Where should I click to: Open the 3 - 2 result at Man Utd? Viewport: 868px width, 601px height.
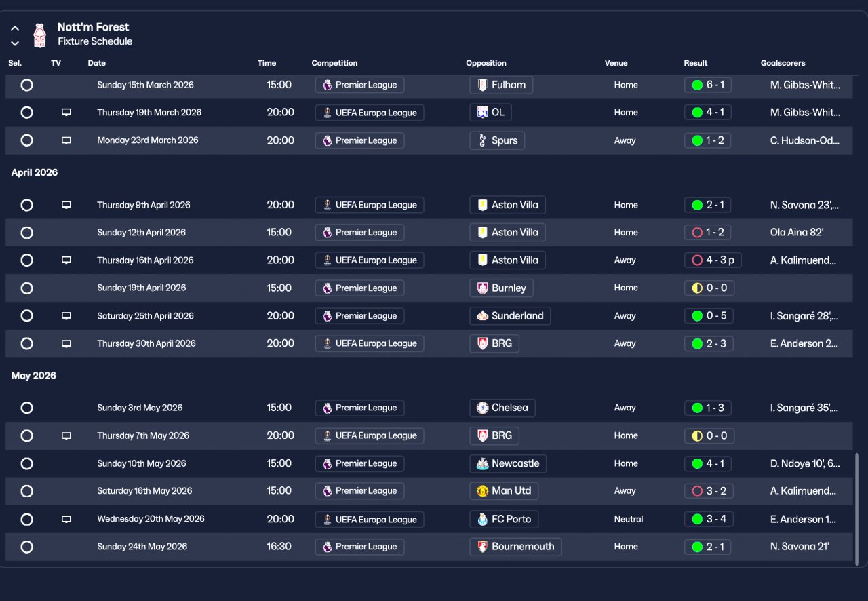point(709,491)
